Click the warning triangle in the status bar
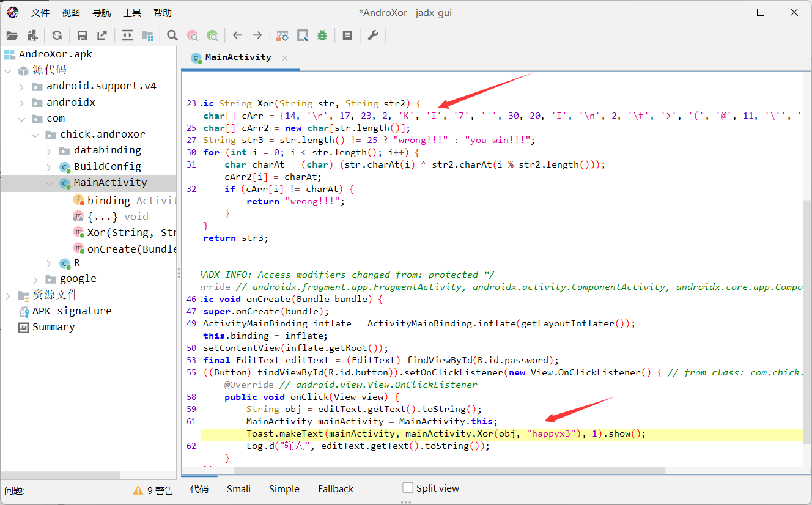Image resolution: width=812 pixels, height=505 pixels. click(138, 490)
